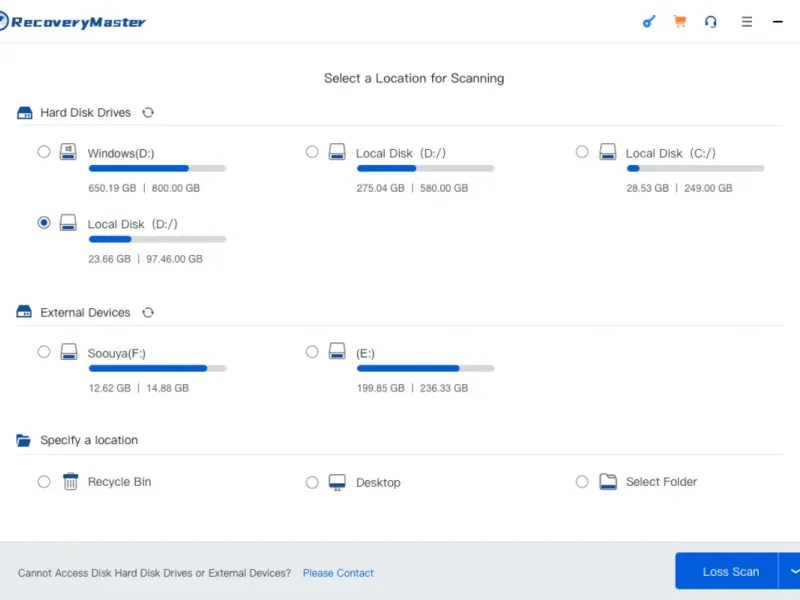800x600 pixels.
Task: Choose the (E:) external drive radio button
Action: (312, 352)
